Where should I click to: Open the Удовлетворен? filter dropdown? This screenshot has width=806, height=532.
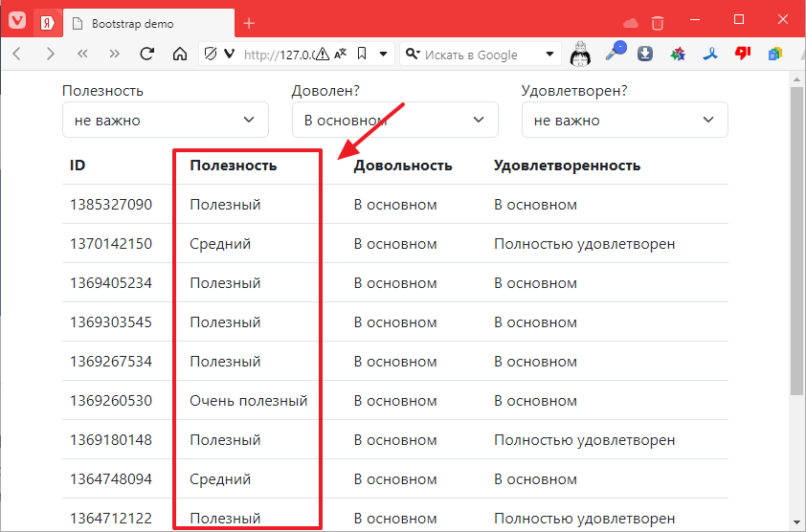tap(624, 121)
